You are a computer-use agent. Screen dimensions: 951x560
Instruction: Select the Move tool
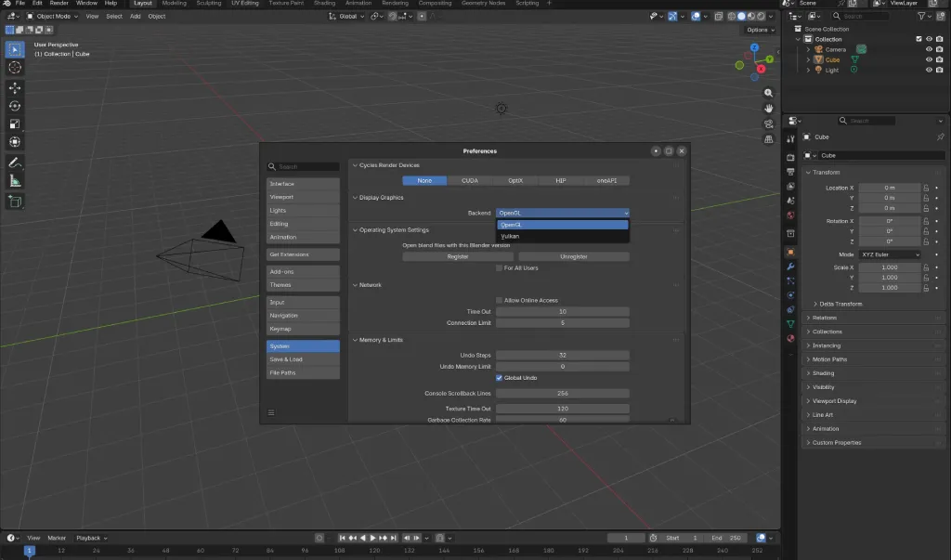[x=15, y=88]
